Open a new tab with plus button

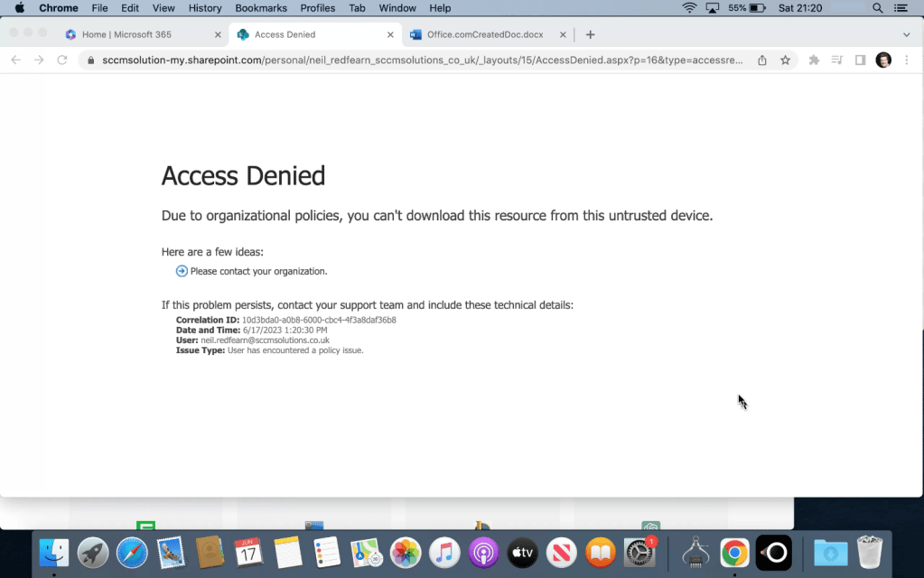coord(590,35)
